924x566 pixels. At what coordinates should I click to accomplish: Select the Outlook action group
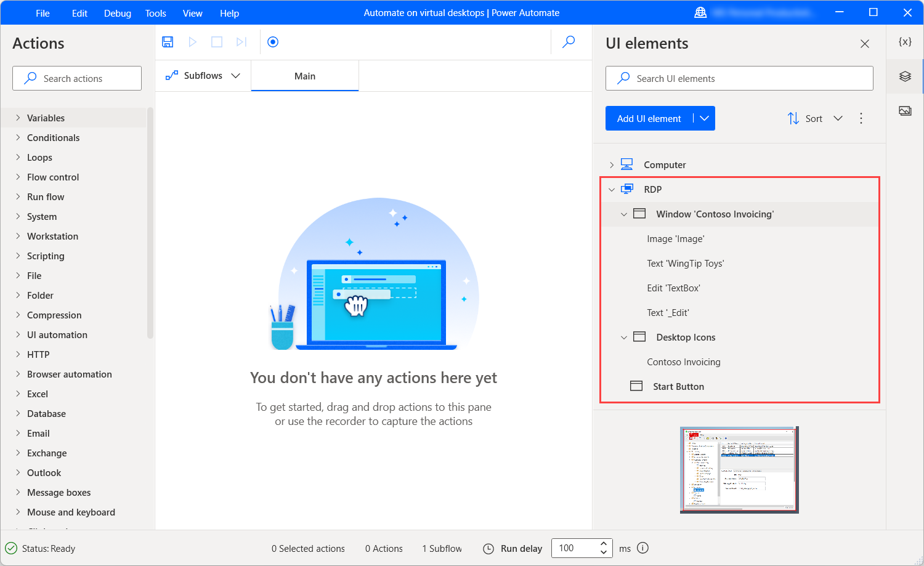point(44,472)
